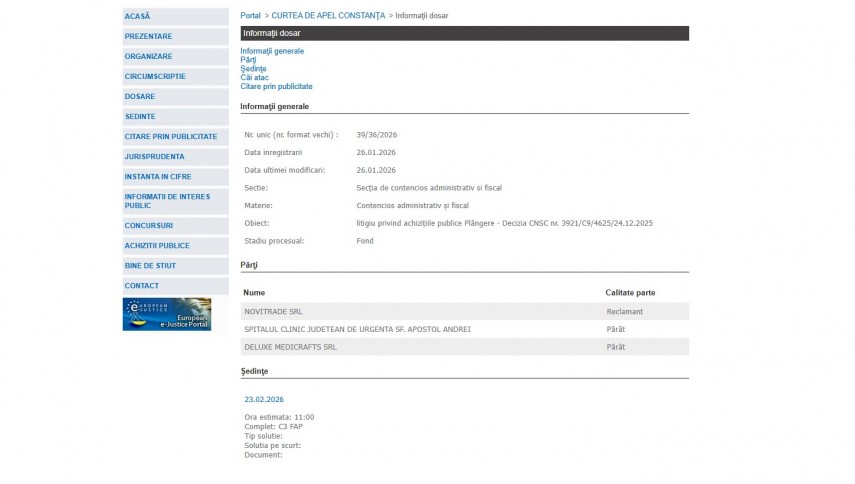This screenshot has height=484, width=855.
Task: Open the European e-Justice Portal banner
Action: tap(166, 314)
